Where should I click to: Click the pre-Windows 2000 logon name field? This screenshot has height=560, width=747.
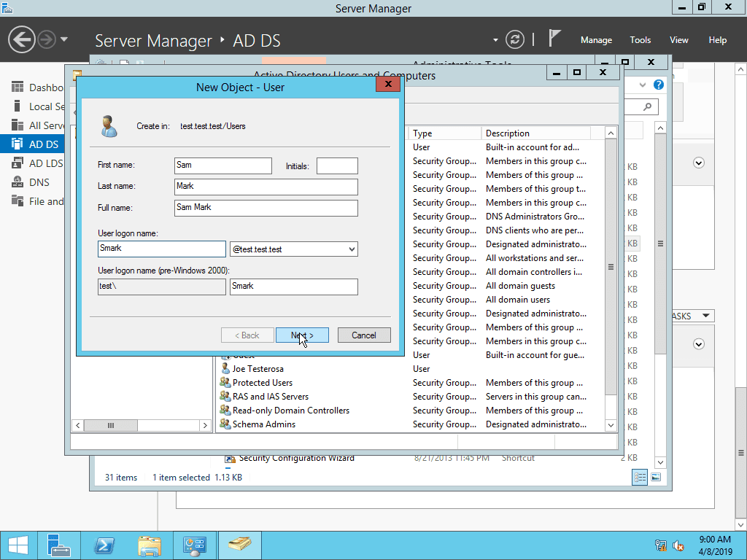point(293,287)
